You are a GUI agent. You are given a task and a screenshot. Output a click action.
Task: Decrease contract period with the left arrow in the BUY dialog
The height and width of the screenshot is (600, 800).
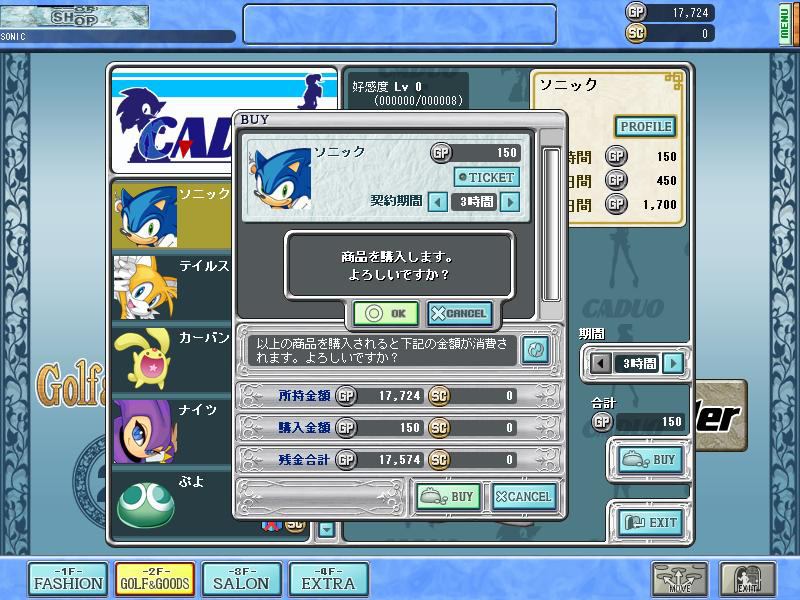point(438,202)
